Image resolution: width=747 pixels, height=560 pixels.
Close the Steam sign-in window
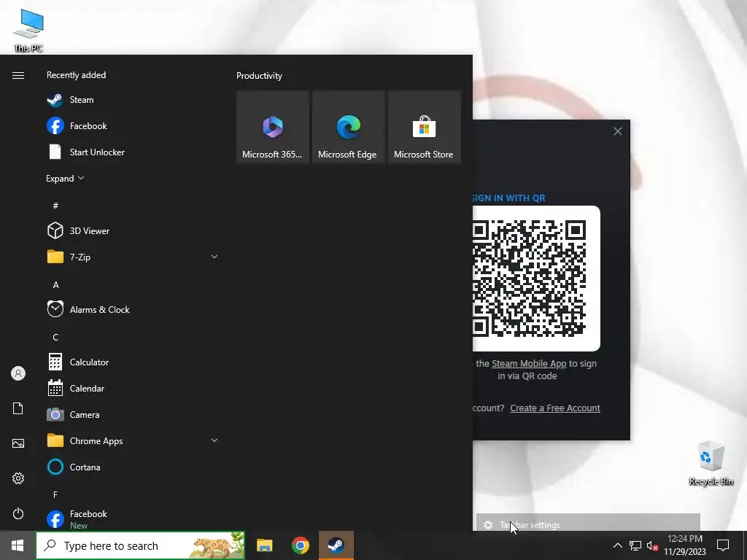617,131
